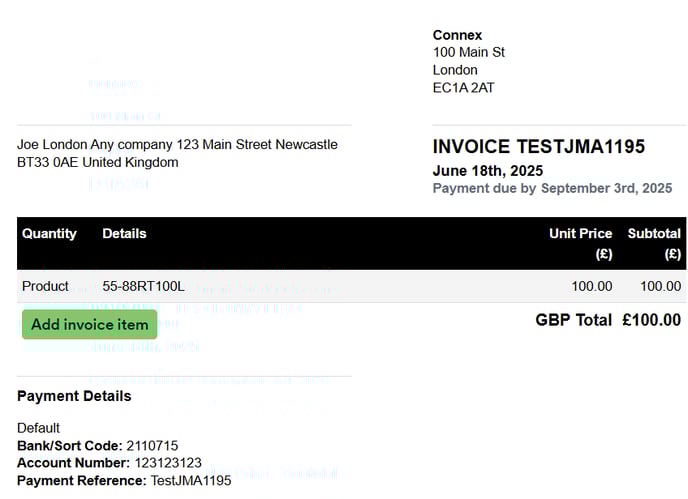688x499 pixels.
Task: Click the Product quantity cell
Action: tap(45, 286)
